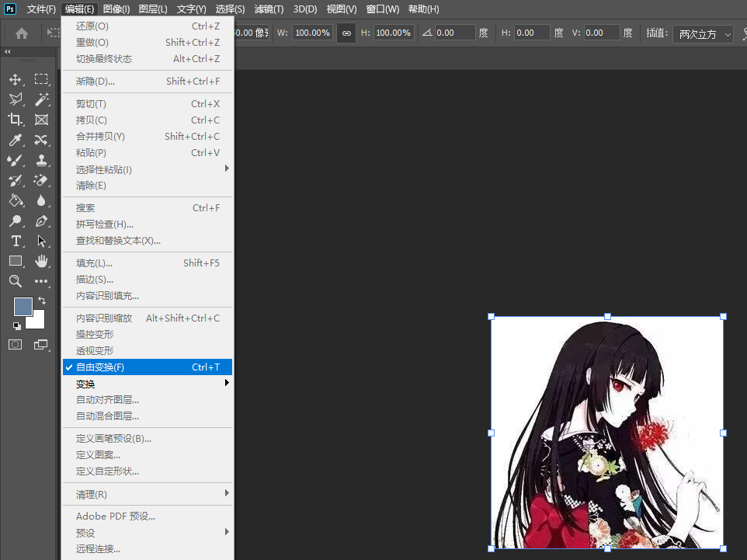Open the 插值 interpolation dropdown
The height and width of the screenshot is (560, 747).
pyautogui.click(x=703, y=34)
